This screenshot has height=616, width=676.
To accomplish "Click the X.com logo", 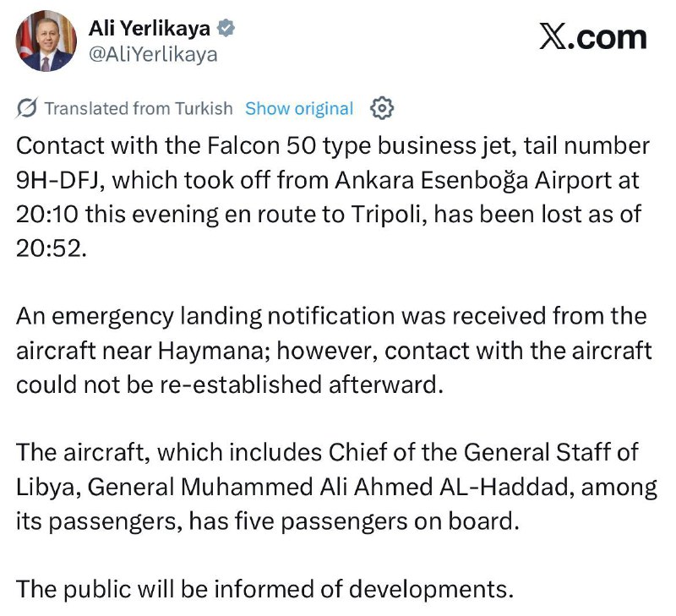I will (x=592, y=37).
